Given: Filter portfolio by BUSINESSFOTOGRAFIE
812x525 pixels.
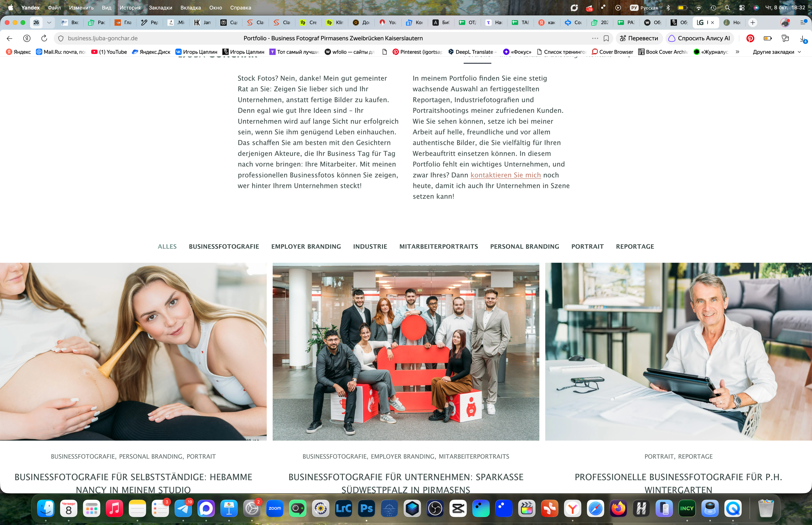Looking at the screenshot, I should pos(224,246).
